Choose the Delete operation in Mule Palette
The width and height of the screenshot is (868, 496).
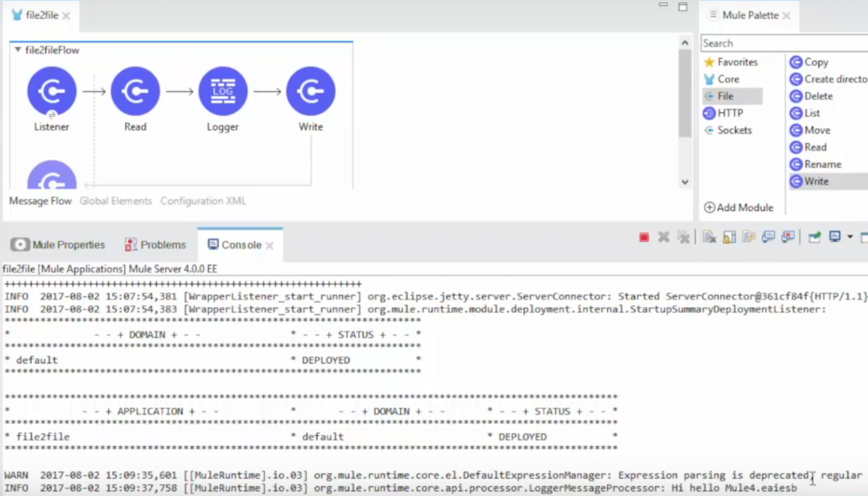(812, 96)
